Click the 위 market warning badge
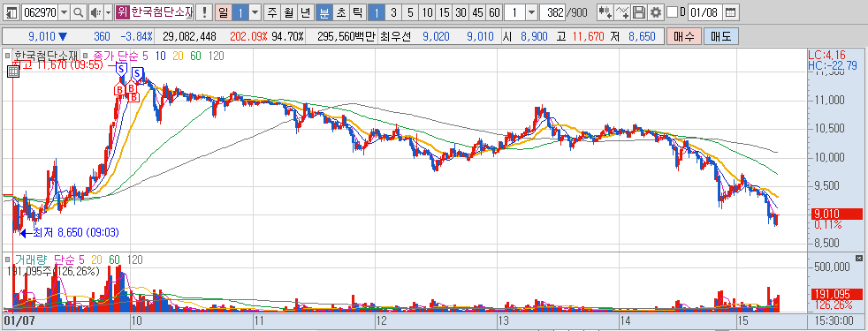 click(x=122, y=11)
